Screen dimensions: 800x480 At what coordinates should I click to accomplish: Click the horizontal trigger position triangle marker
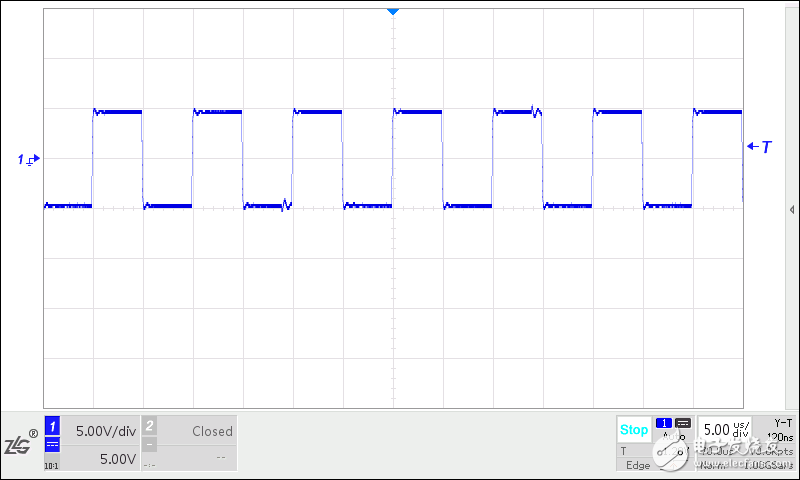coord(393,11)
